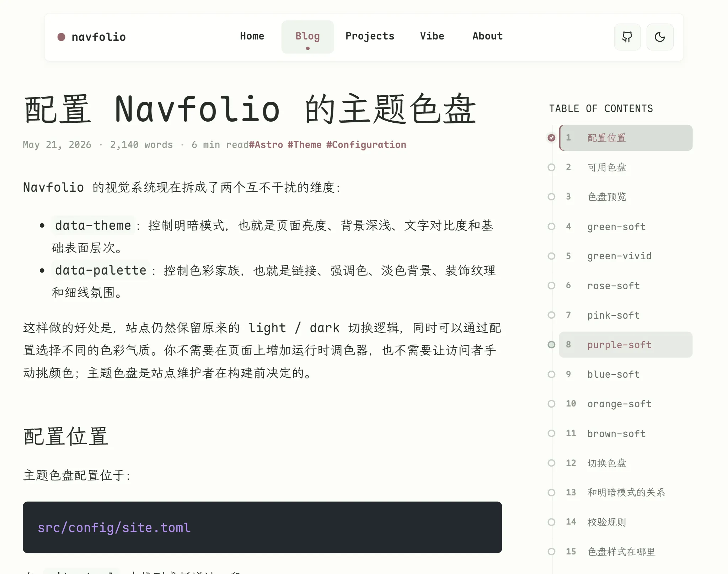Jump to 色盘预览 in table of contents
Screen dimensions: 728x574
point(626,197)
